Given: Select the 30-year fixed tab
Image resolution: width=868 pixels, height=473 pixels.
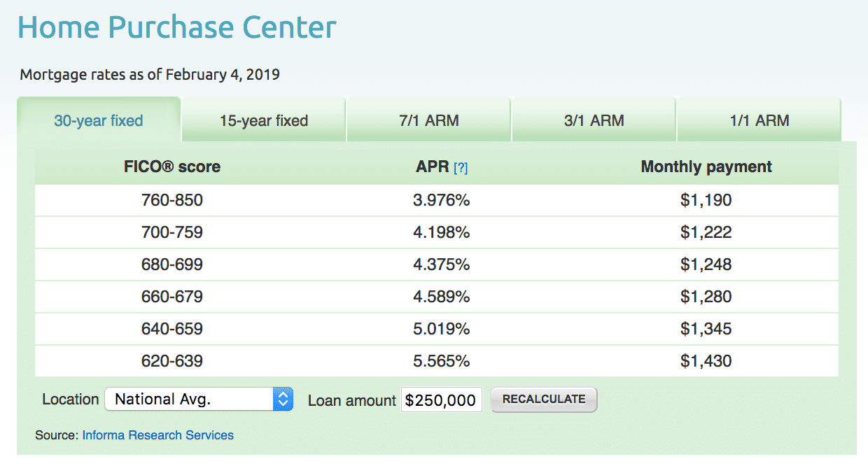Looking at the screenshot, I should [99, 120].
